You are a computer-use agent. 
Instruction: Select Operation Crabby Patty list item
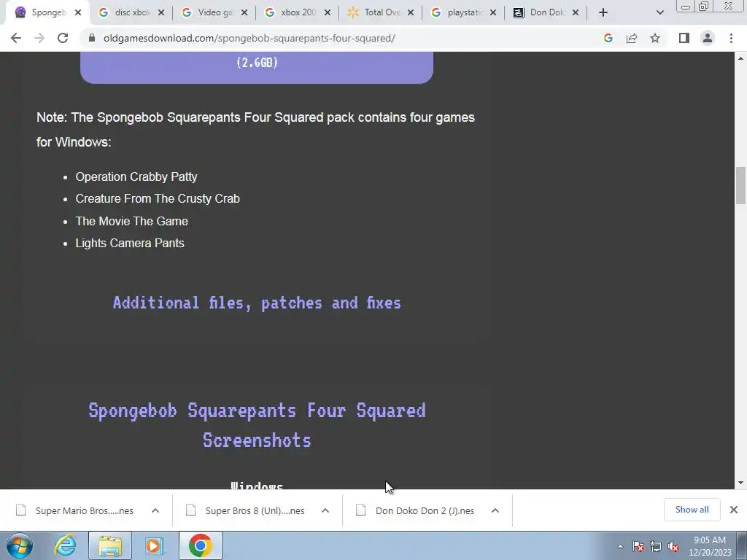click(136, 176)
